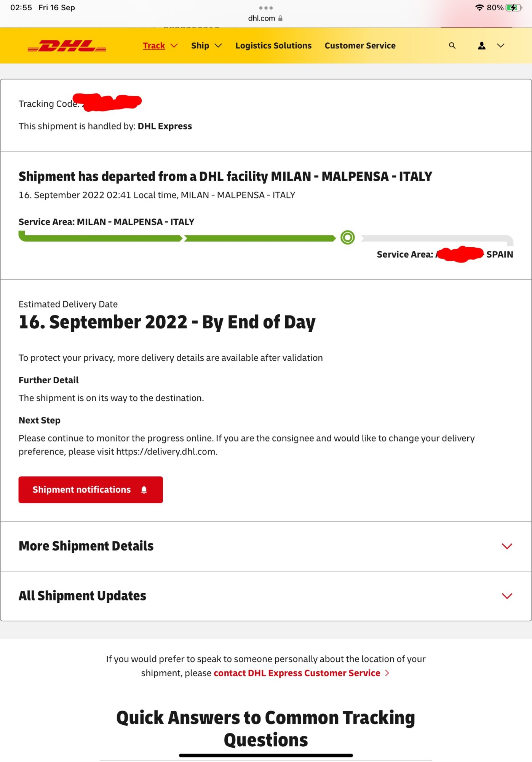Viewport: 532px width, 762px height.
Task: Click the Track menu label
Action: coord(154,46)
